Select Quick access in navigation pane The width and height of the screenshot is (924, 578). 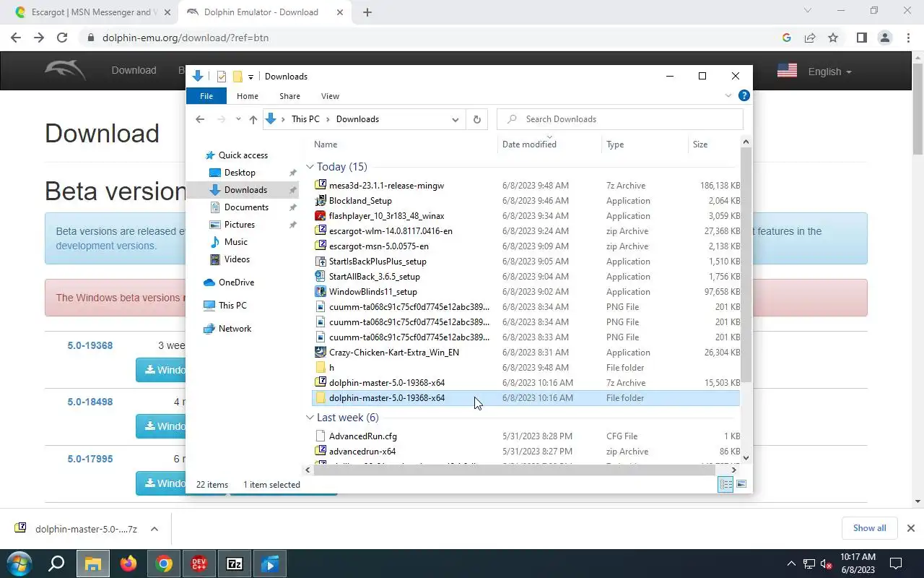[x=243, y=155]
